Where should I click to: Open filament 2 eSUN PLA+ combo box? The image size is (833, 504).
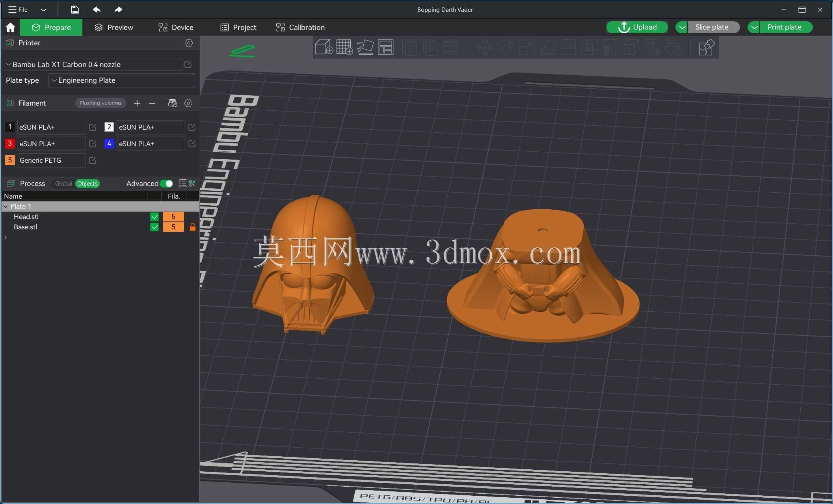click(151, 127)
